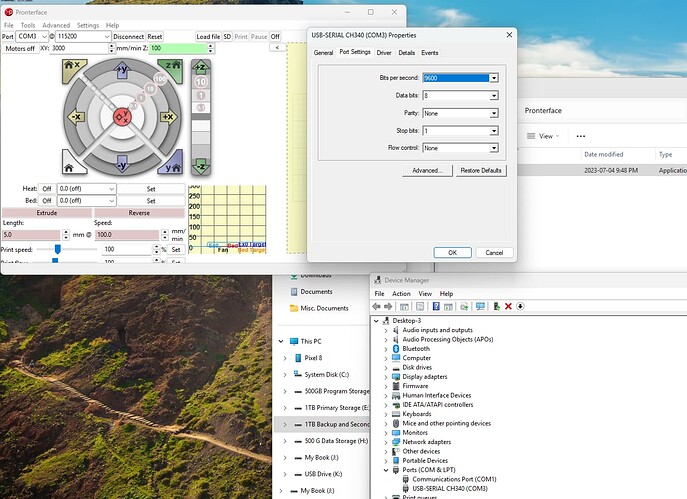This screenshot has width=687, height=499.
Task: Scan for hardware changes monitor icon
Action: [x=480, y=306]
